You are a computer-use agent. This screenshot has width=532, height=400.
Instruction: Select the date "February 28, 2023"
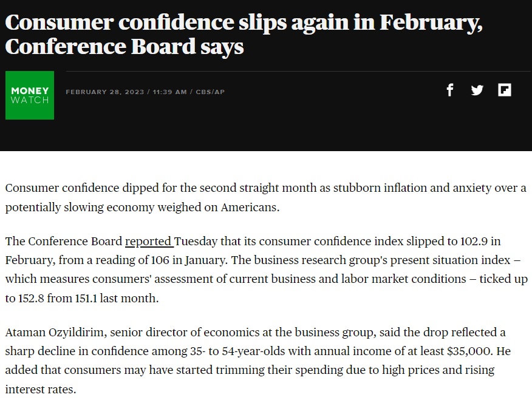coord(105,92)
